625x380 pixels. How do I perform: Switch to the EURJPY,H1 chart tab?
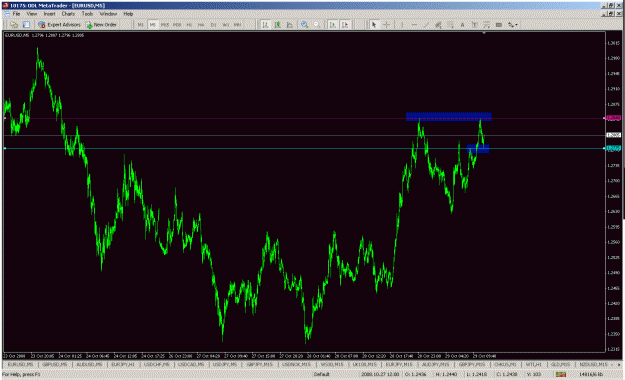click(123, 364)
